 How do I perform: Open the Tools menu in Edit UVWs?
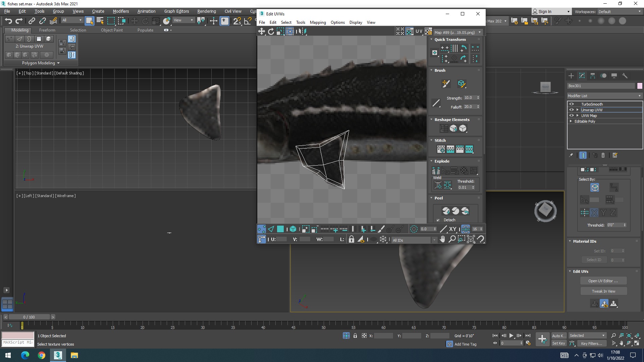click(x=301, y=22)
